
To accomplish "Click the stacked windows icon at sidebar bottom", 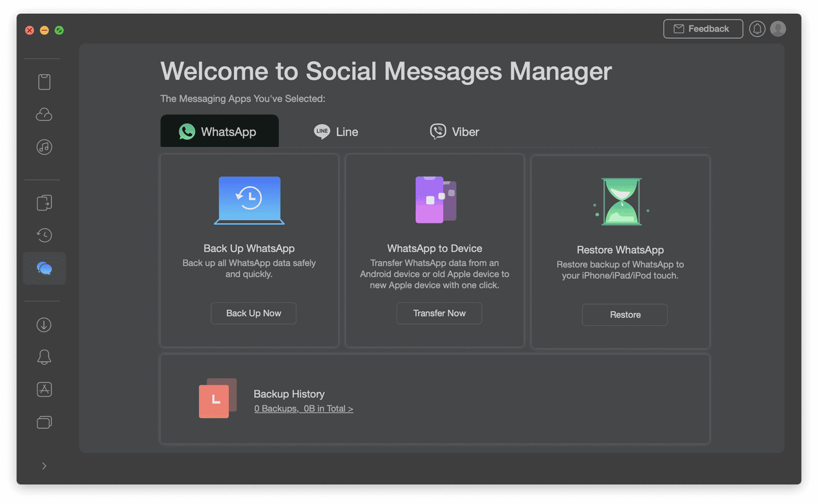I will (x=44, y=422).
